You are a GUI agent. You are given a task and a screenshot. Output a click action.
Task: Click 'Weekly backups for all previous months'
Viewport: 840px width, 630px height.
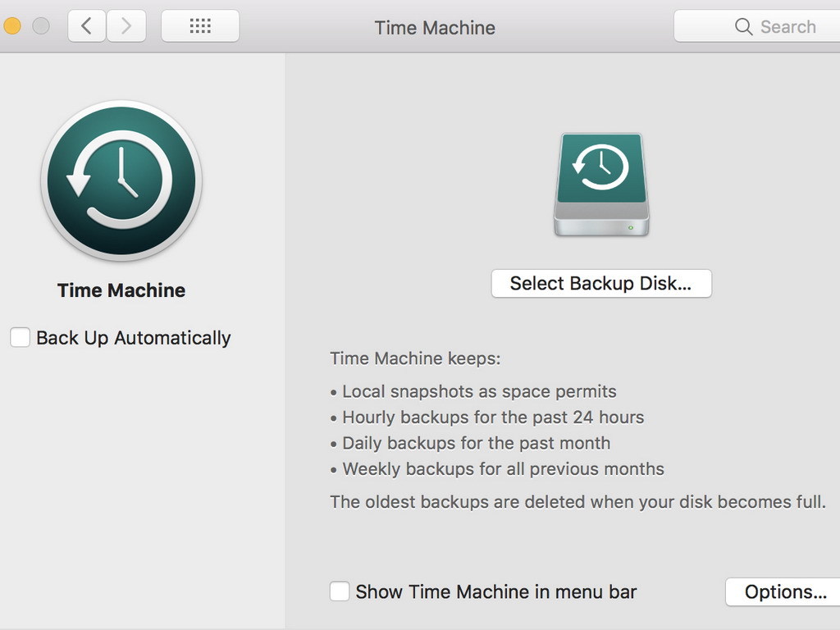click(497, 468)
